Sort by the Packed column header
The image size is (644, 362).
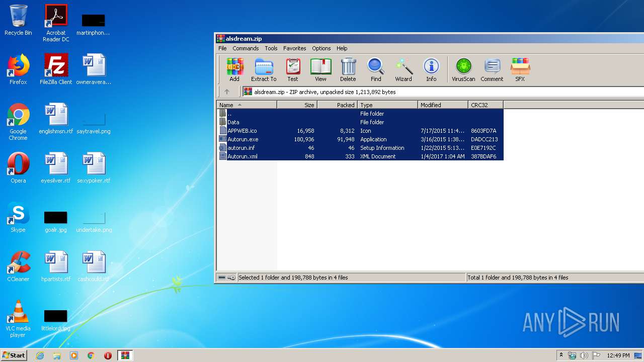pyautogui.click(x=337, y=105)
